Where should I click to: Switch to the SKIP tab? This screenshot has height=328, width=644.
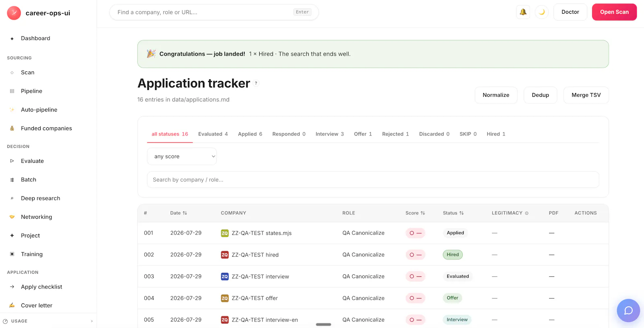[468, 134]
